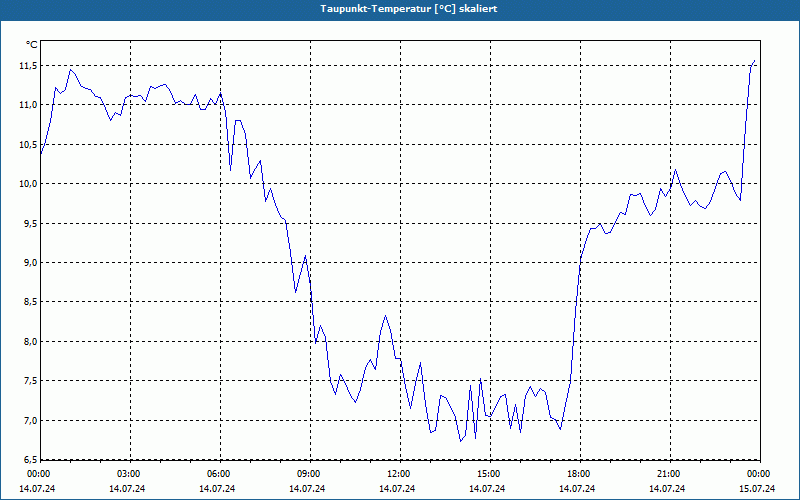This screenshot has width=800, height=500.
Task: Select the 12:00 time label
Action: (399, 474)
